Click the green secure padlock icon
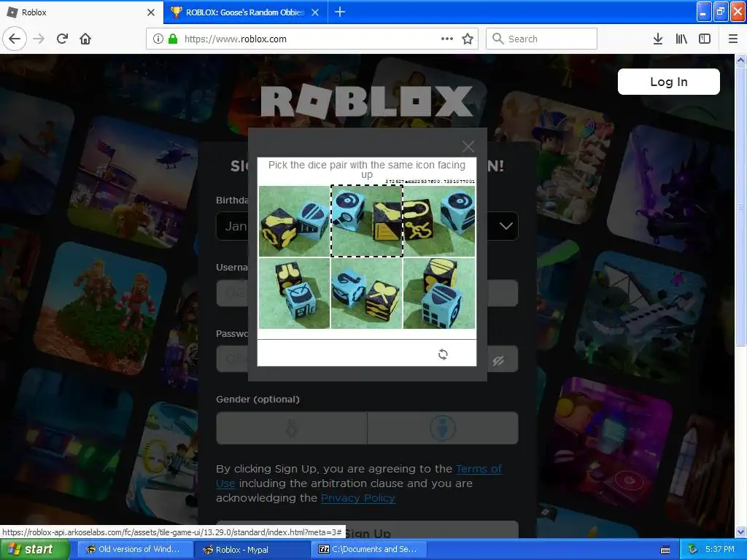The image size is (747, 560). coord(172,39)
